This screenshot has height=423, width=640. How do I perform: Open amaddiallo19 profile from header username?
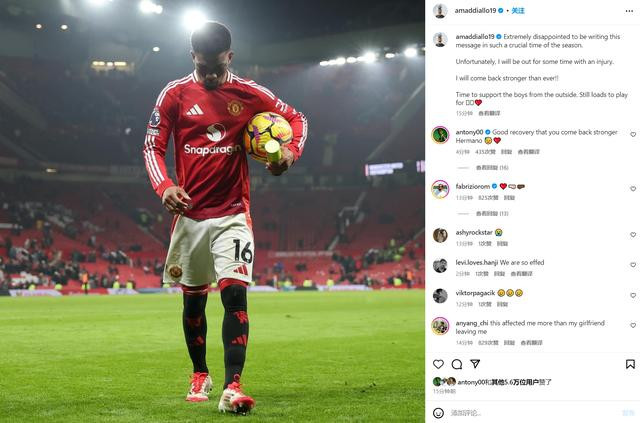tap(476, 11)
